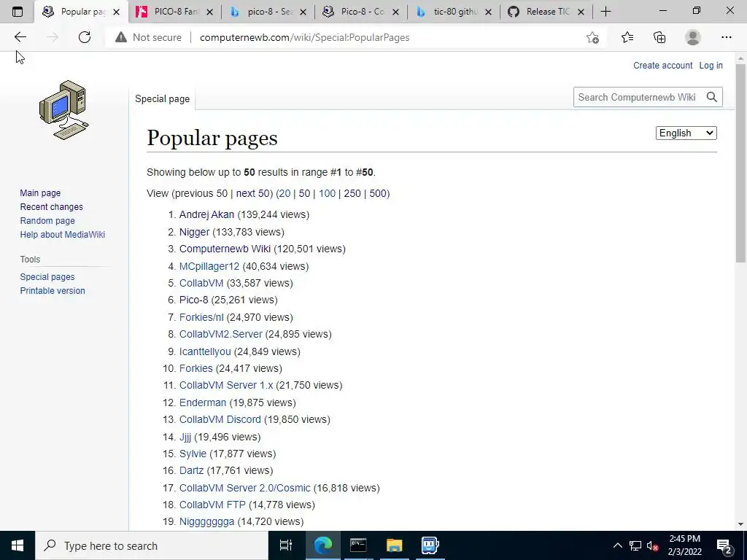Open the Favorites list icon
The width and height of the screenshot is (747, 560).
627,37
